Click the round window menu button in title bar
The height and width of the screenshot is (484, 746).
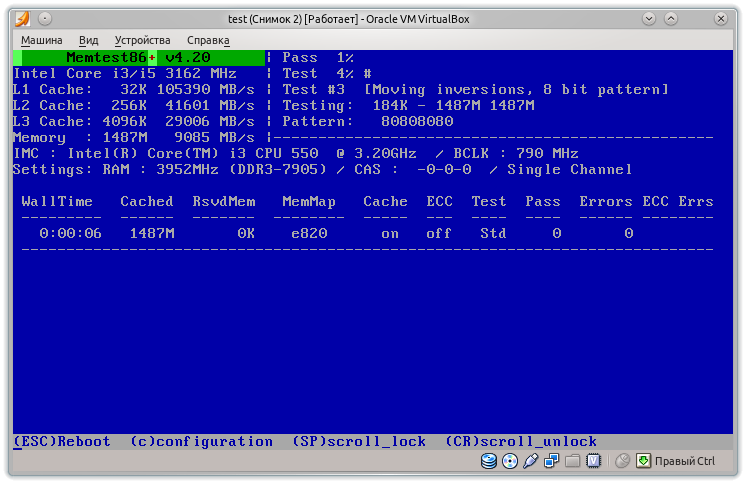point(45,19)
